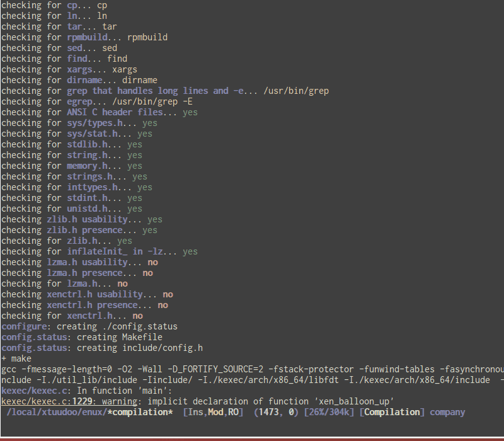Click the 'memory.h... yes' line

[x=72, y=166]
